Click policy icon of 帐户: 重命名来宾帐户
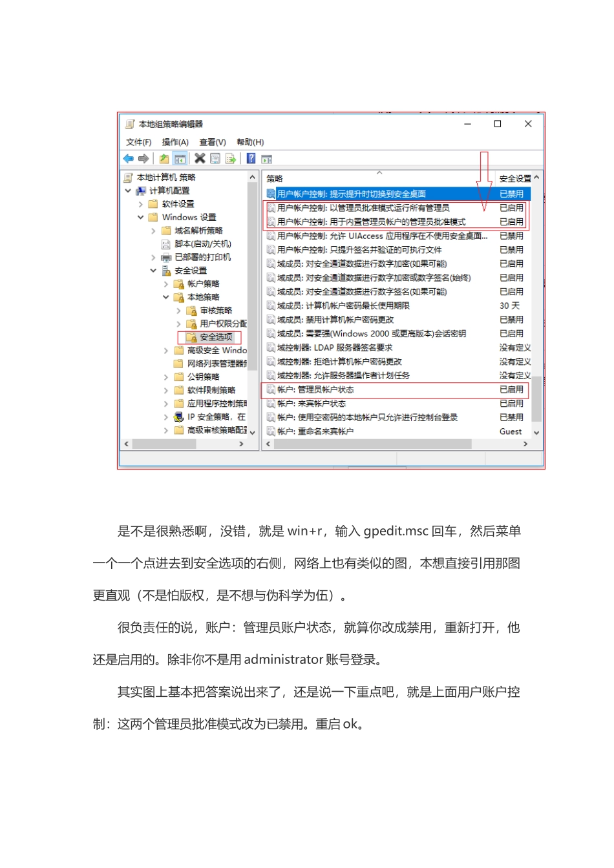Viewport: 614px width, 868px height. click(x=271, y=431)
